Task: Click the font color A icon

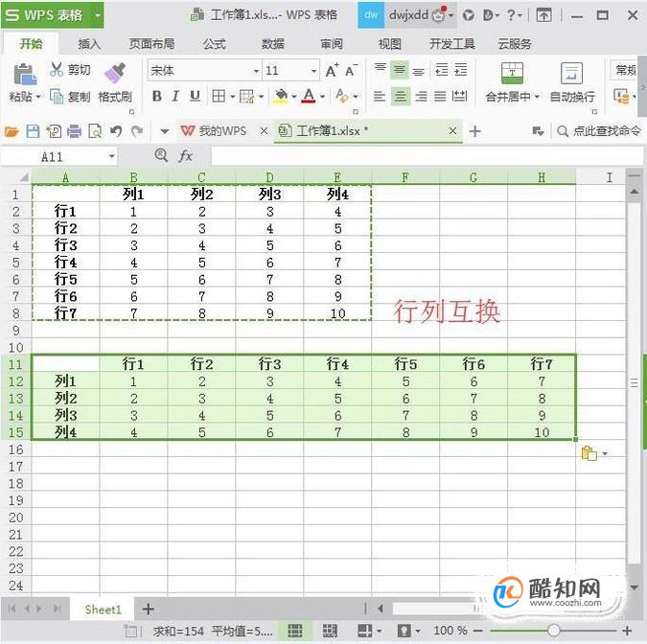Action: (x=309, y=97)
